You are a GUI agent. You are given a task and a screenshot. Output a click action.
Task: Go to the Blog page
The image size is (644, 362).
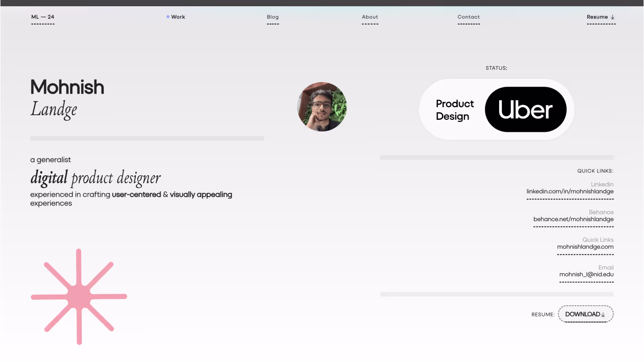coord(272,17)
